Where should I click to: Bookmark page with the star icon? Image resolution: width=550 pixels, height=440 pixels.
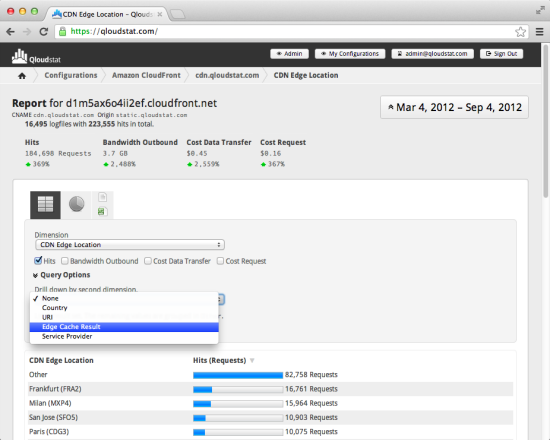click(520, 32)
